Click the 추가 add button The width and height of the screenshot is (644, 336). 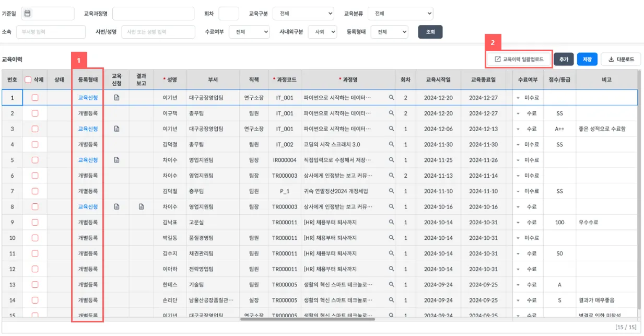pos(564,60)
